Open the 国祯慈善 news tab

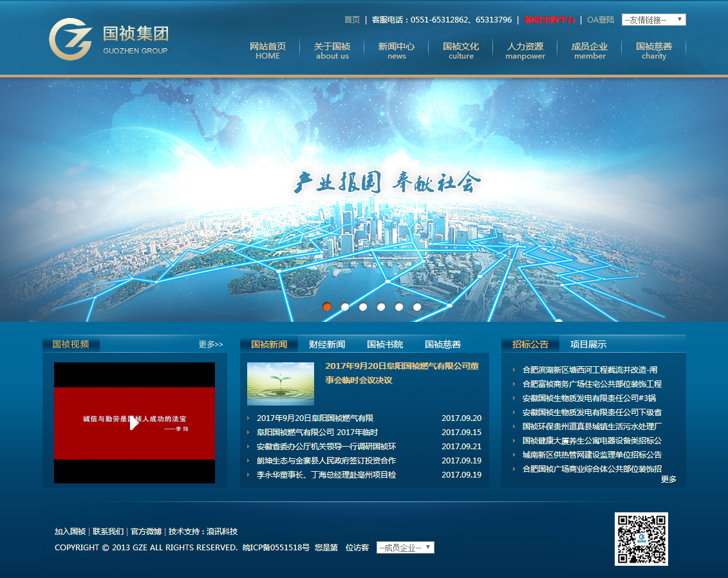pyautogui.click(x=443, y=344)
